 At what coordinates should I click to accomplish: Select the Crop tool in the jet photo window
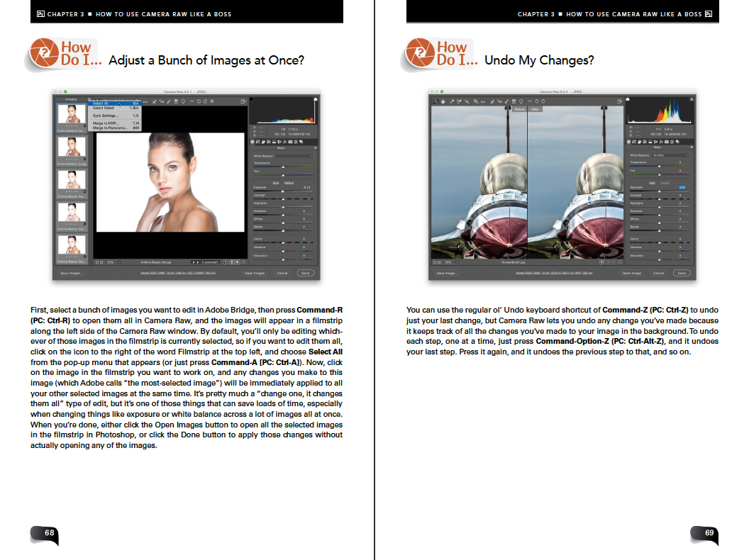click(x=476, y=101)
